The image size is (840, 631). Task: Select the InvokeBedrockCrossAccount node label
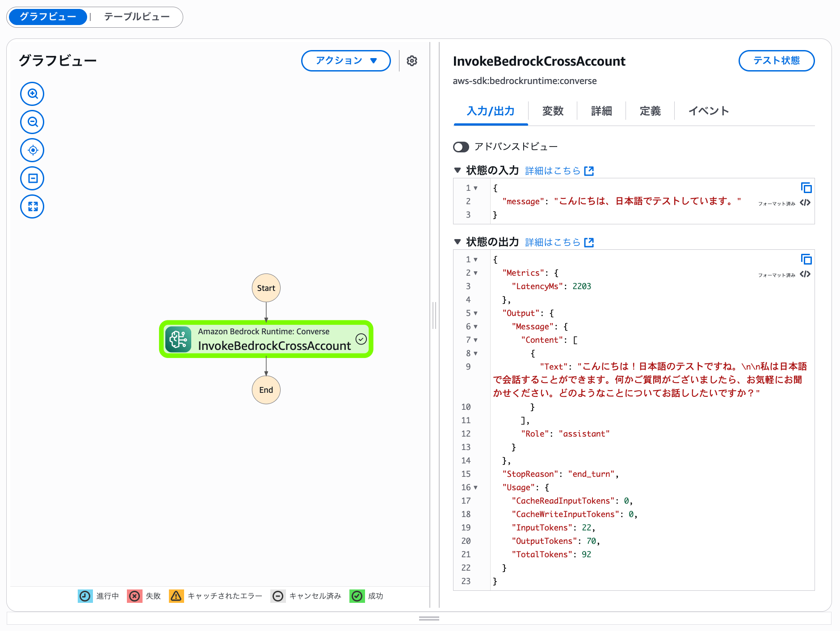(x=274, y=346)
